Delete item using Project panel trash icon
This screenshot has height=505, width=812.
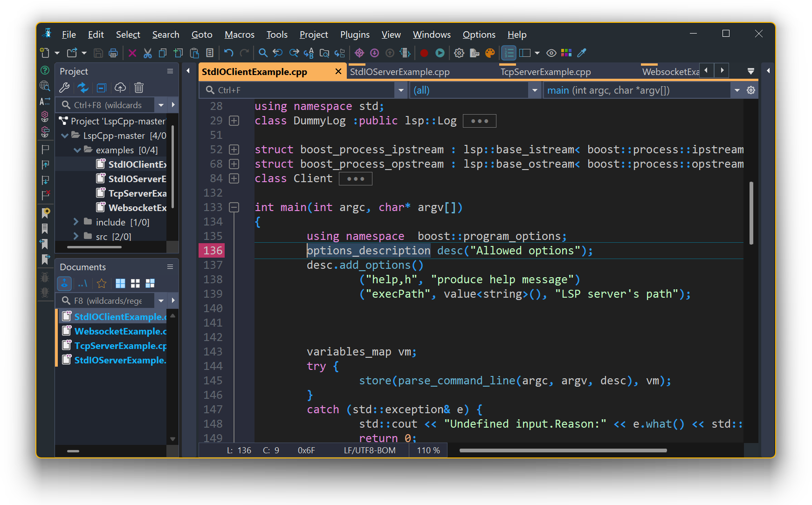click(x=138, y=88)
